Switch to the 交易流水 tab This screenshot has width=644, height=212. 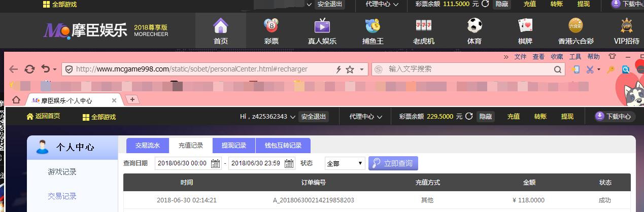[148, 146]
